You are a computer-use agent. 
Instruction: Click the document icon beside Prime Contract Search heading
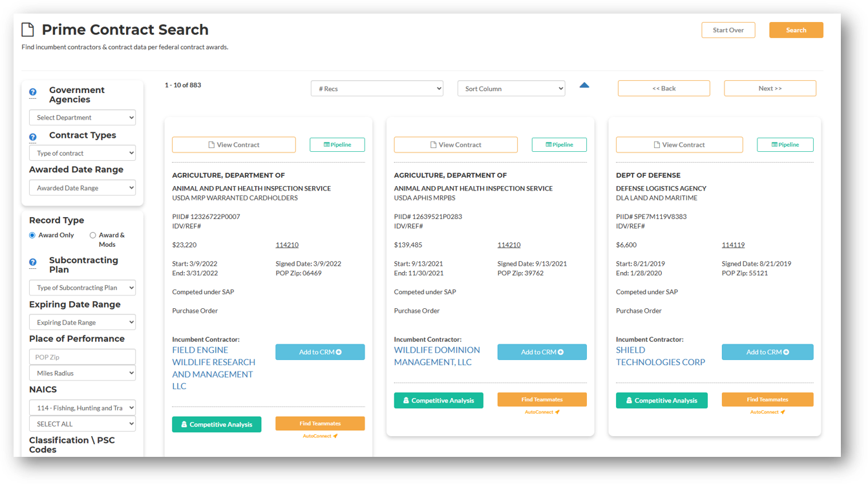pyautogui.click(x=26, y=29)
